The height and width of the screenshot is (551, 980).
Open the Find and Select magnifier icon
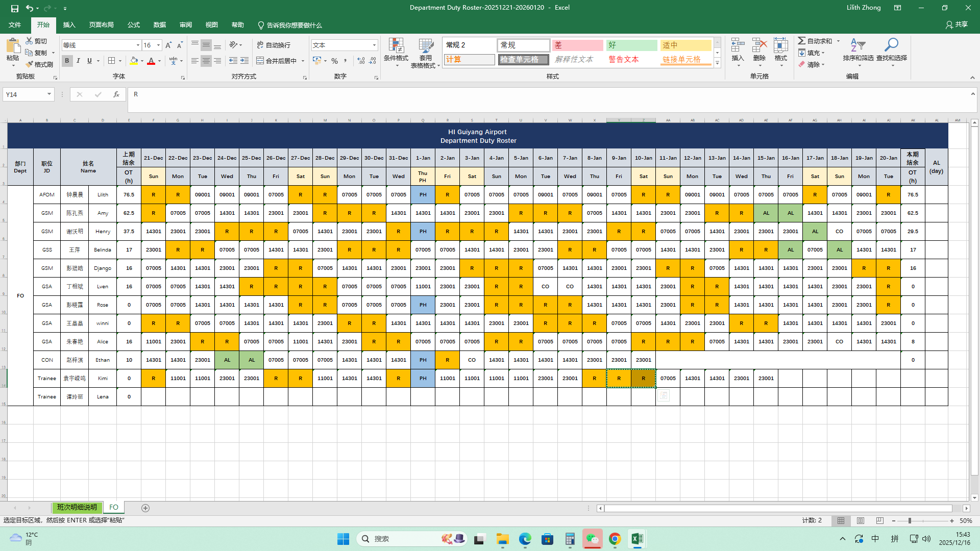[x=891, y=45]
